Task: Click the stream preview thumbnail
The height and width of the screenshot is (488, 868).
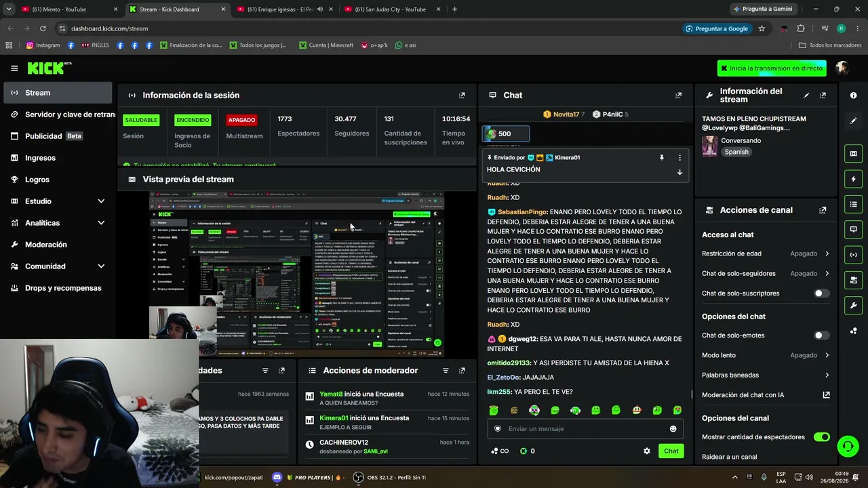Action: [x=296, y=274]
